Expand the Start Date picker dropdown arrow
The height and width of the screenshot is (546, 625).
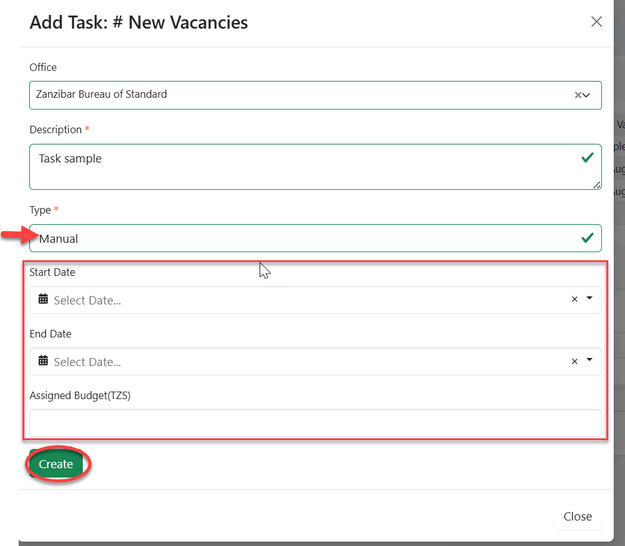[589, 299]
